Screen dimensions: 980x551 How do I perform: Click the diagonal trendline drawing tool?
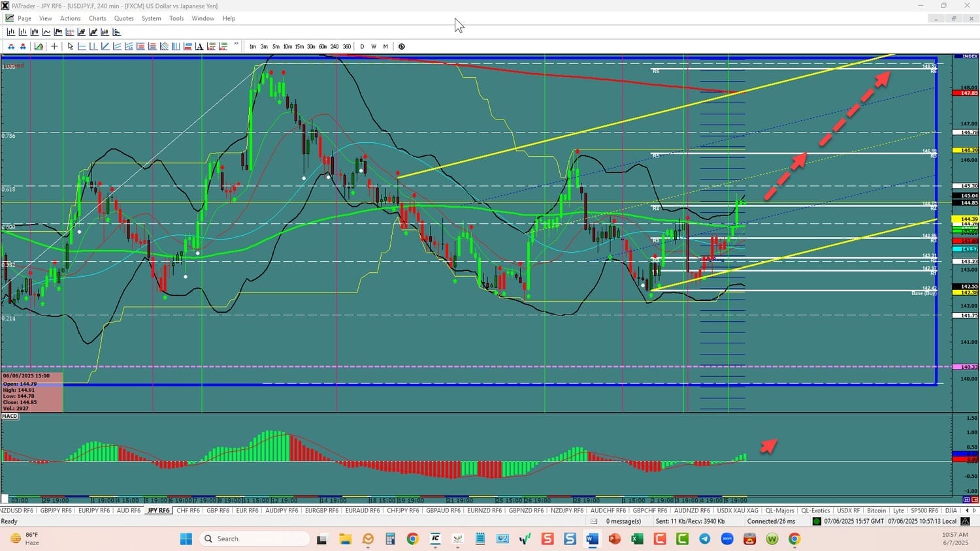tap(105, 46)
